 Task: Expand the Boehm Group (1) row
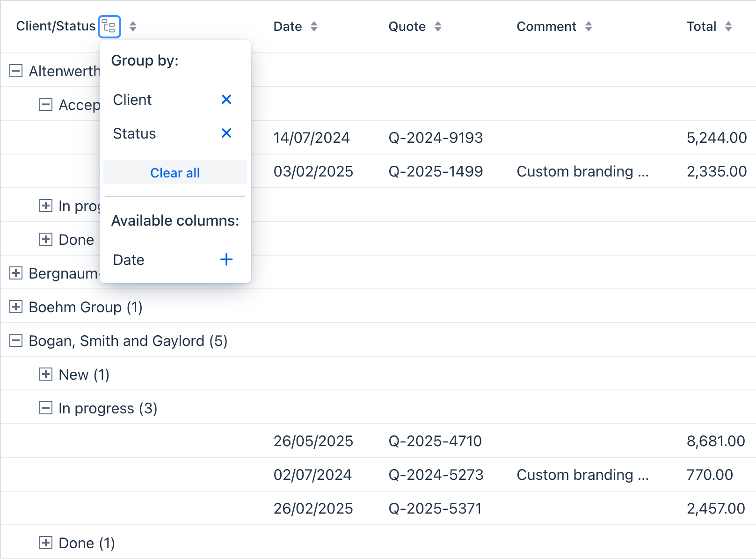pos(16,307)
